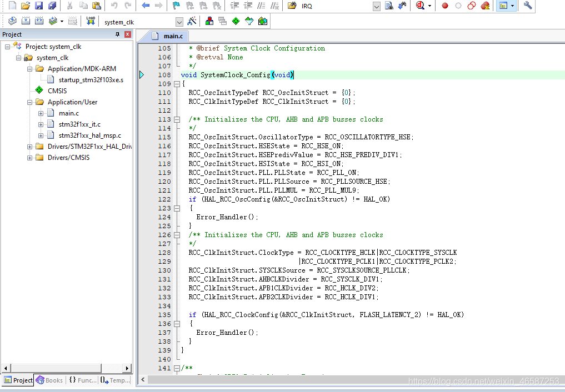Collapse SystemClock_Config function body fold
Image resolution: width=565 pixels, height=392 pixels.
click(177, 84)
